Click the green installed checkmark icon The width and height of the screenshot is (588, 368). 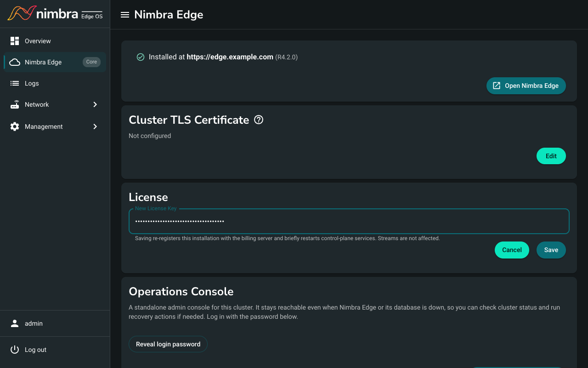point(141,57)
